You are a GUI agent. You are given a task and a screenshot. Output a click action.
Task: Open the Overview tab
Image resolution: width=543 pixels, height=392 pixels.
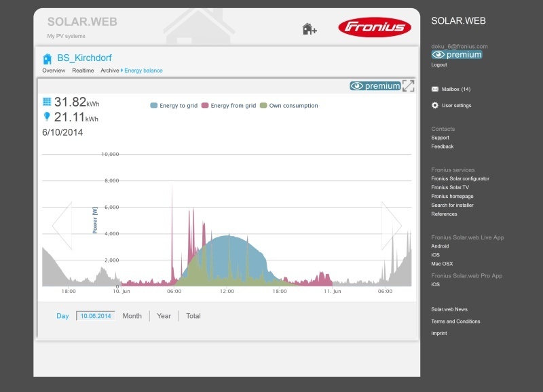click(x=54, y=71)
